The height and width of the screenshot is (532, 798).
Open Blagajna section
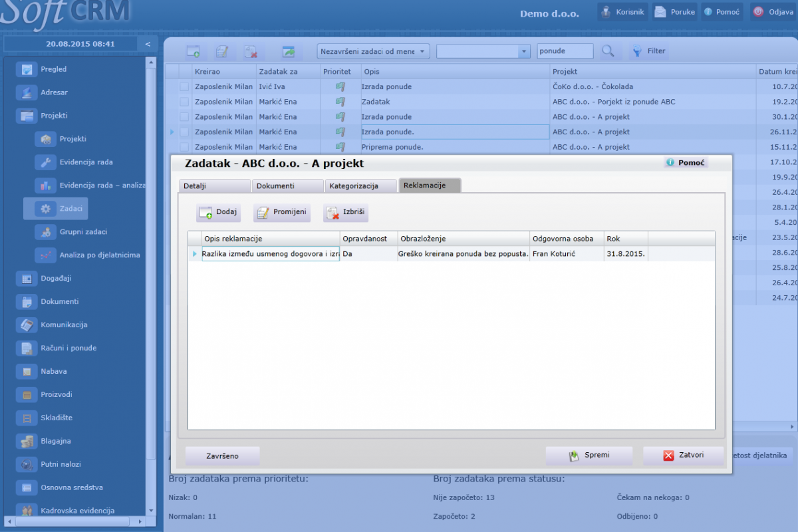coord(45,442)
